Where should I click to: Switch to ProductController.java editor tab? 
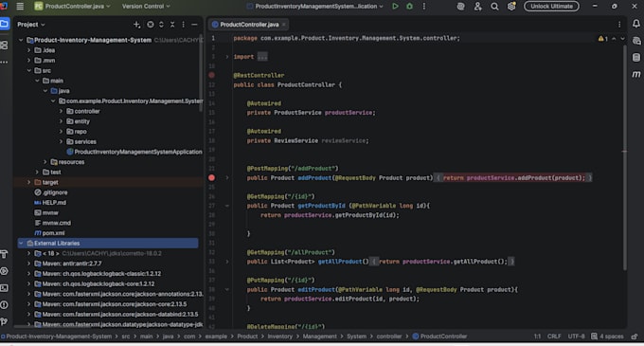249,25
